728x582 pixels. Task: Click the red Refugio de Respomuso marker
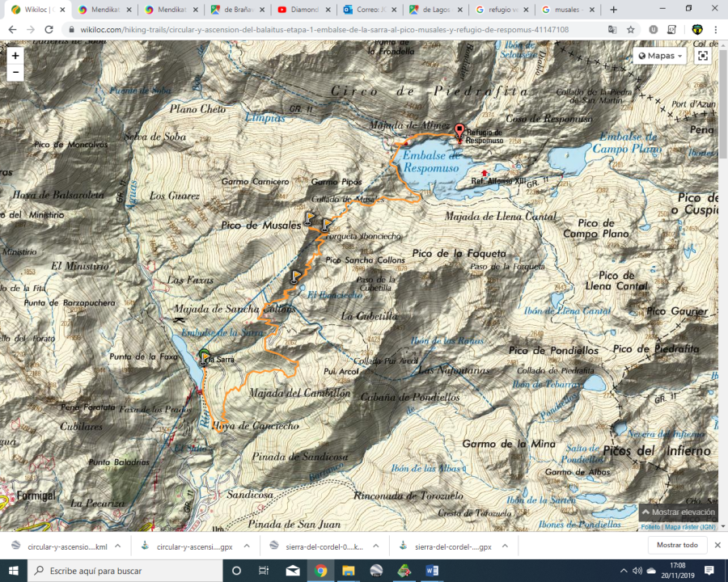459,131
